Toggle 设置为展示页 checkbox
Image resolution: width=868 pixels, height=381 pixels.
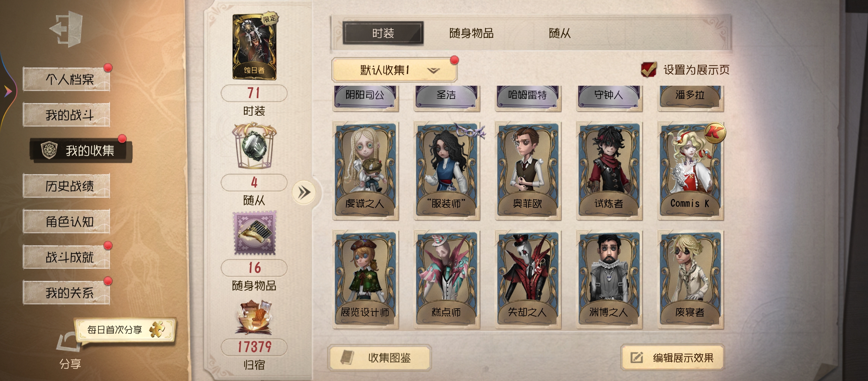point(649,69)
